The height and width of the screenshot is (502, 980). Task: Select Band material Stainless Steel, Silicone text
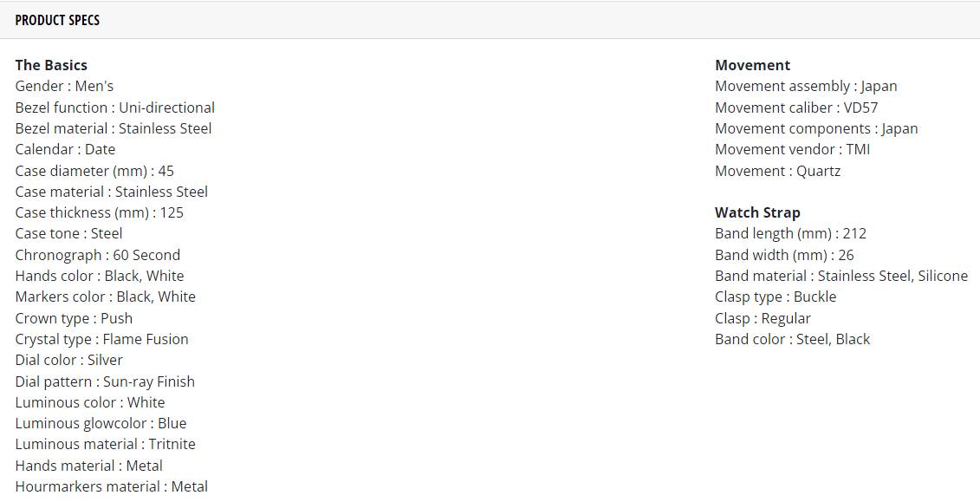coord(841,276)
